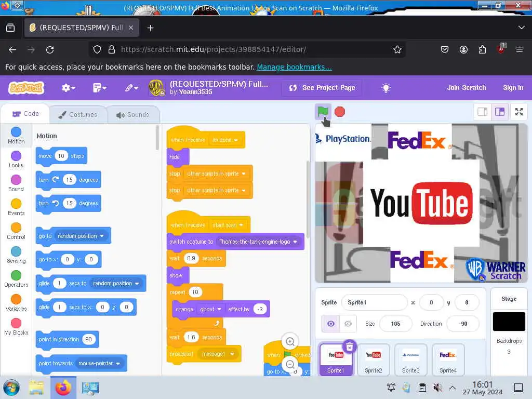Select the Sensing block category
Viewport: 532px width, 399px height.
coord(16,255)
